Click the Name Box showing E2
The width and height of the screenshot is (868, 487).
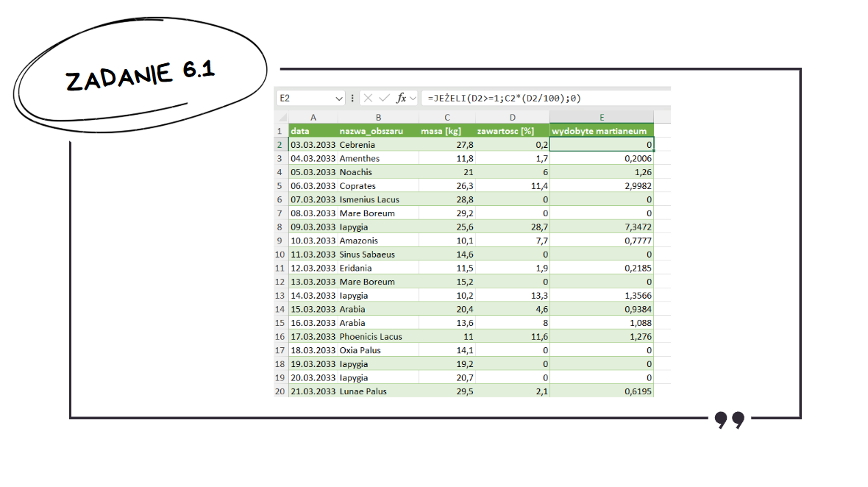(x=310, y=98)
